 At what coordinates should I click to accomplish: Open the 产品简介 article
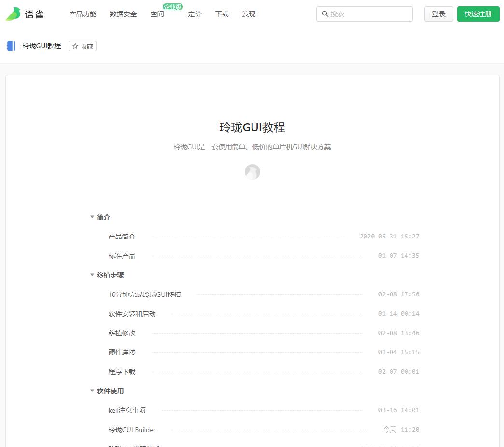(x=122, y=237)
